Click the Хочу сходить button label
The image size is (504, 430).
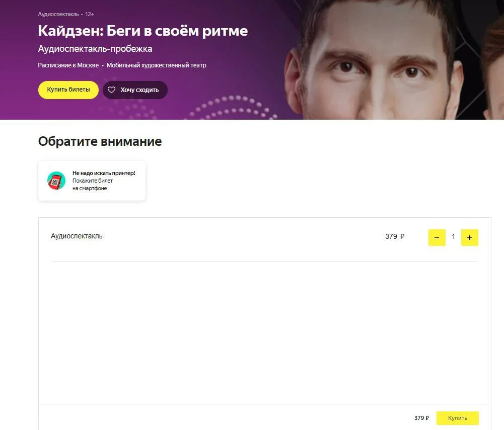click(139, 90)
